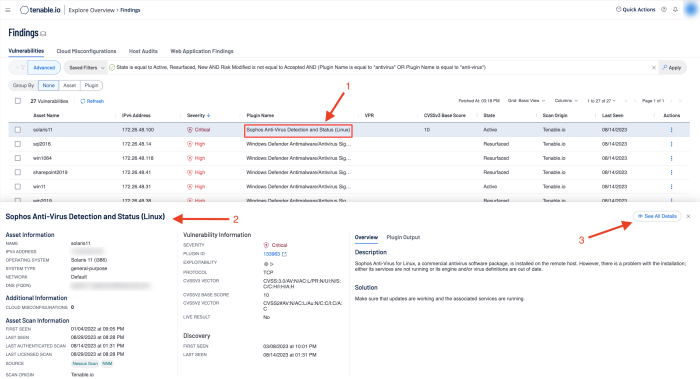The width and height of the screenshot is (700, 379).
Task: Click the Asset Name column header
Action: click(x=46, y=115)
